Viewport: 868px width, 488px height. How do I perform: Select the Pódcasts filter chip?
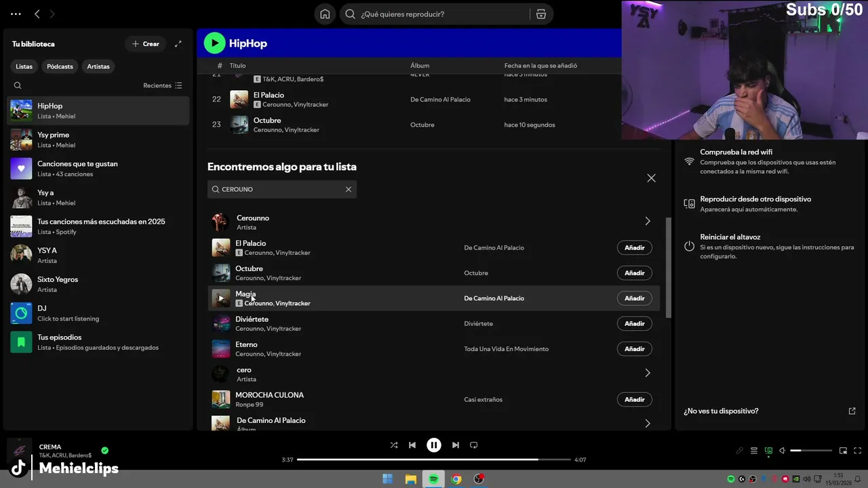60,66
